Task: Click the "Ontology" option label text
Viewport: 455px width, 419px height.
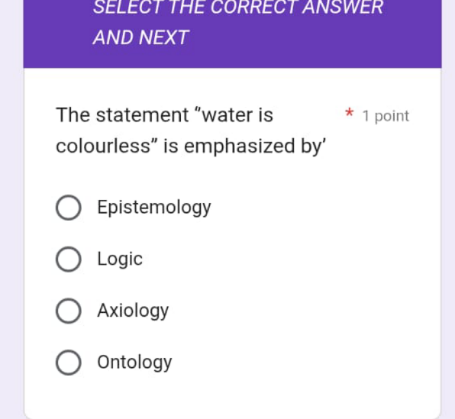Action: [135, 362]
